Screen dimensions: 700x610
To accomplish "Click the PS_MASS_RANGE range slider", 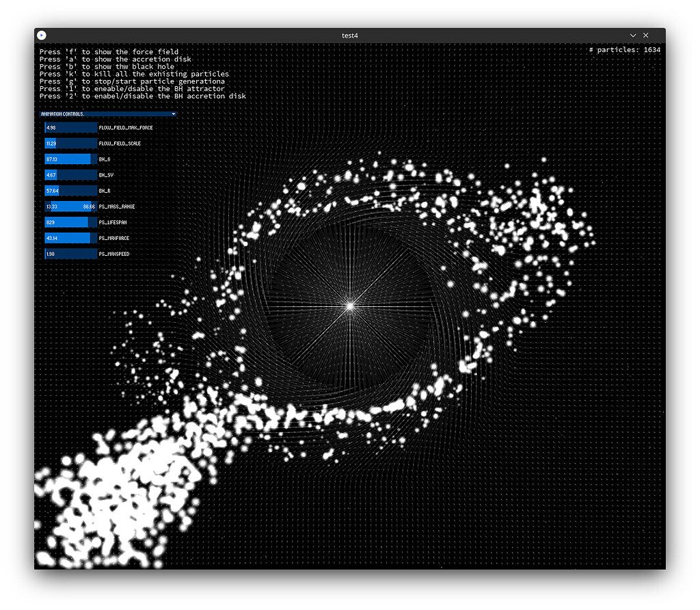I will (70, 206).
